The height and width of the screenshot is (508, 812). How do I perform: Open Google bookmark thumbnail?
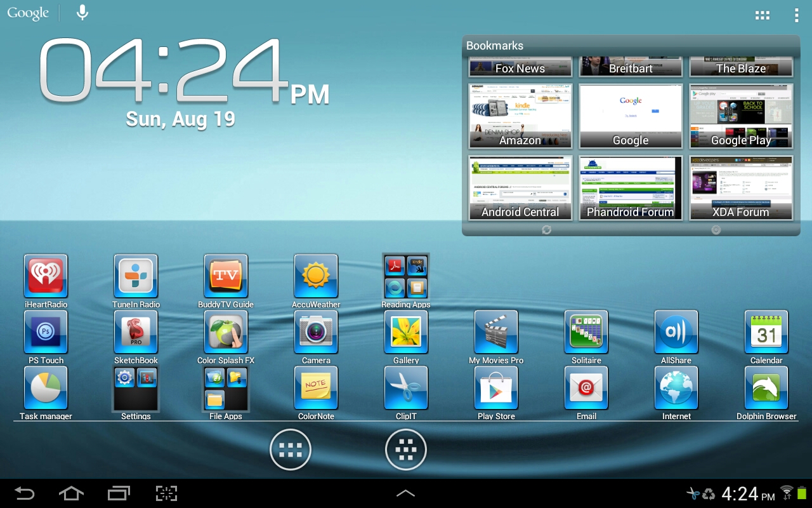tap(631, 116)
